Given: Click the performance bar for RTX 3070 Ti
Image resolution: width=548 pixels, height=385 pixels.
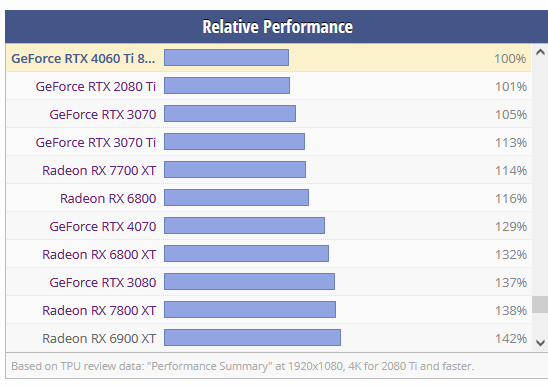Looking at the screenshot, I should (235, 141).
